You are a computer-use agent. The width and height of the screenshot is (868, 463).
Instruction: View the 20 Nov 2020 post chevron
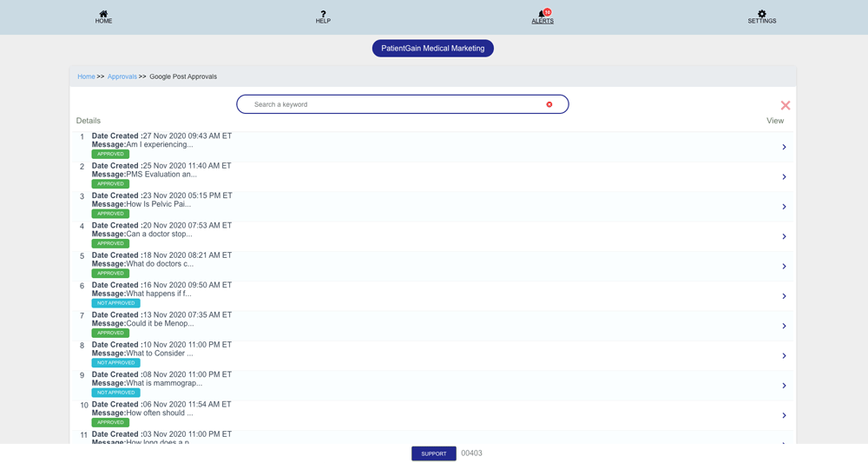tap(784, 236)
